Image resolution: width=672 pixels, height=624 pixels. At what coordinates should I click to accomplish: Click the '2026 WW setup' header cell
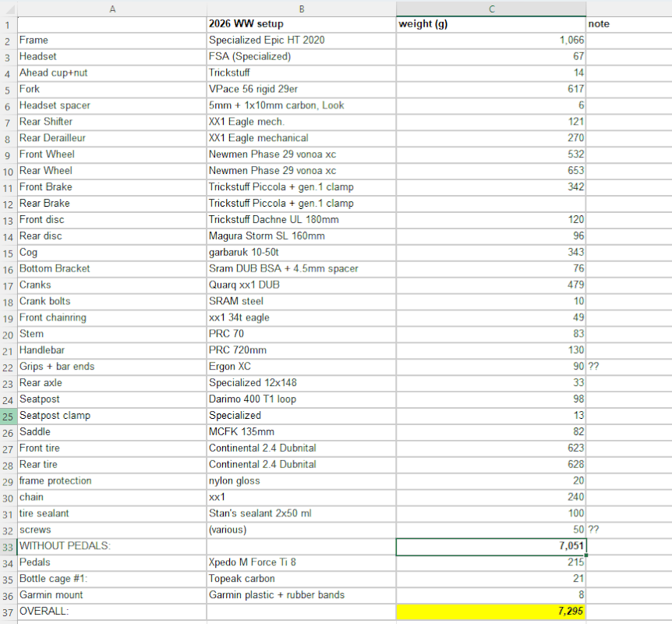click(301, 24)
